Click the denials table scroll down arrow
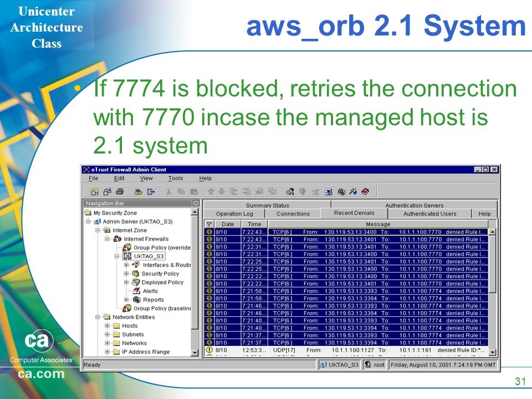 click(492, 352)
